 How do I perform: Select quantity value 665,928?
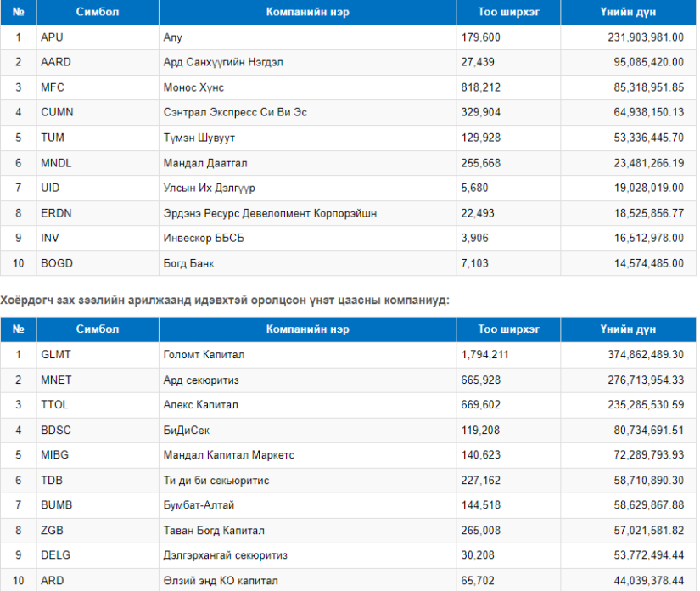480,380
